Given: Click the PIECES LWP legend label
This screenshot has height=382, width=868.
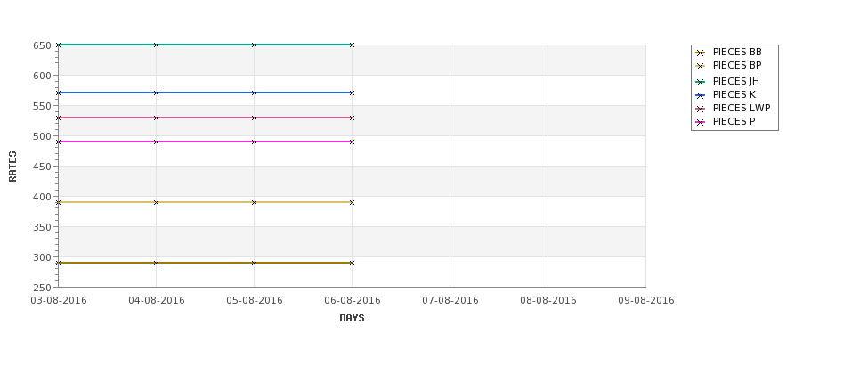Looking at the screenshot, I should click(x=742, y=108).
